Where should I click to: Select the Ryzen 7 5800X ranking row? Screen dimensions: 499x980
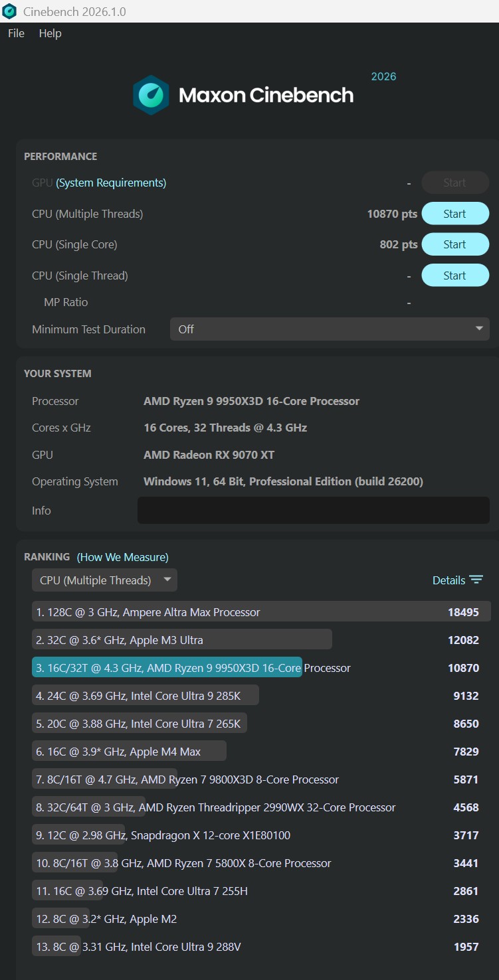(261, 863)
